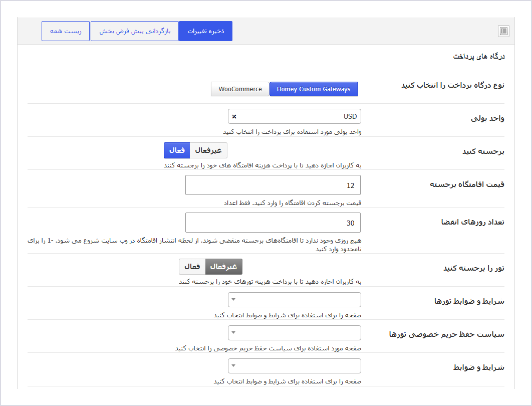Click hint صفحه مورد استفاده برای سیاست حفظ حریم خصوصی

click(269, 348)
